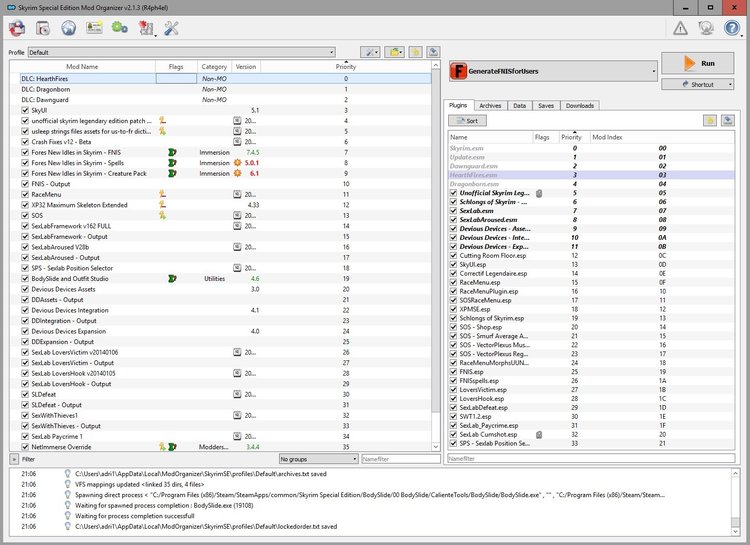Click the plugin list Namefilter input field
The height and width of the screenshot is (545, 750).
click(x=591, y=458)
